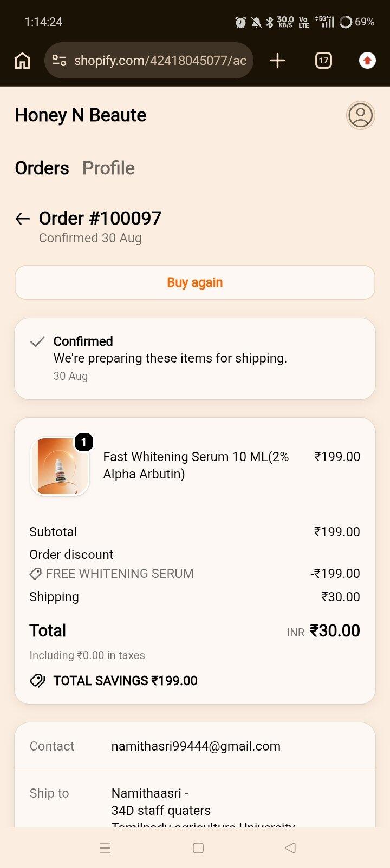The image size is (390, 868).
Task: Open the Fast Whitening Serum product name
Action: pyautogui.click(x=196, y=465)
